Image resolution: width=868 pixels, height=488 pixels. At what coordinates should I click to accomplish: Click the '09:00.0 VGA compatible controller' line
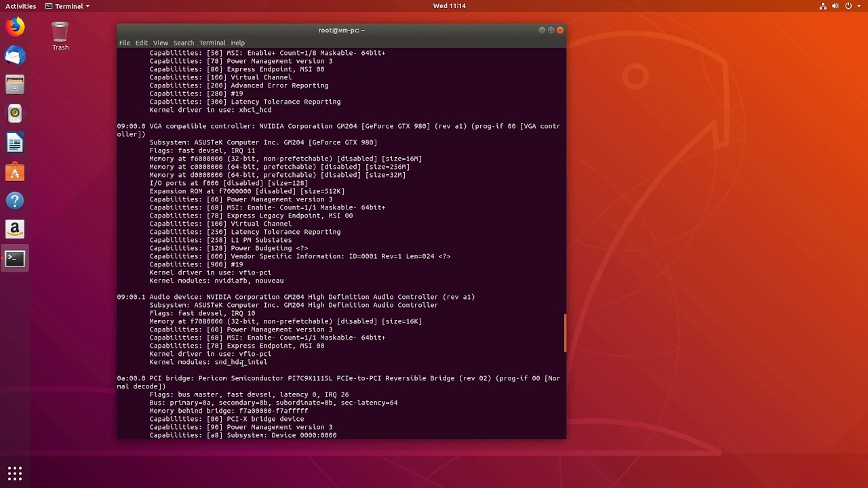[338, 130]
